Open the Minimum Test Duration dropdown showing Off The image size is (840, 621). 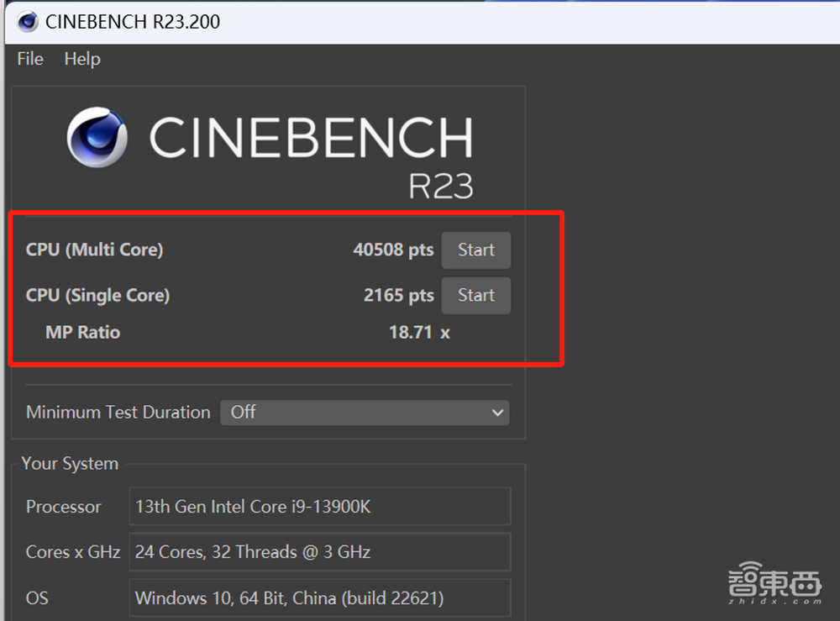pyautogui.click(x=364, y=413)
